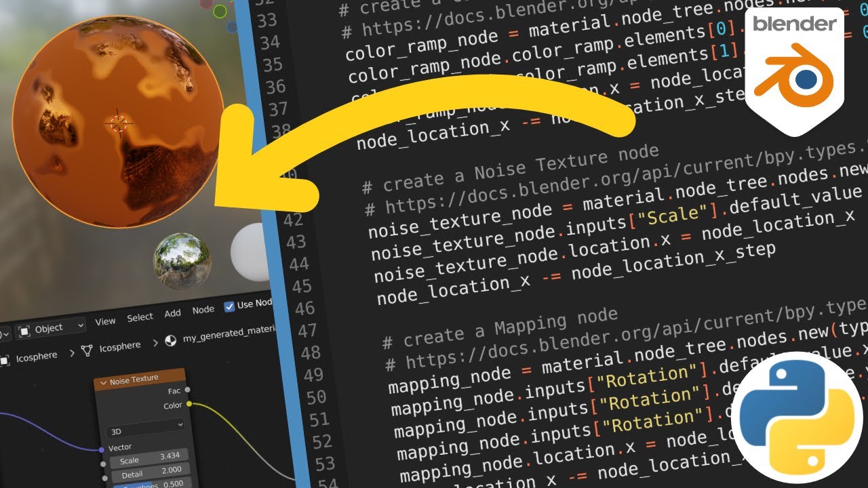The height and width of the screenshot is (488, 868).
Task: Click the Scale value slider showing 3.434
Action: (x=151, y=458)
